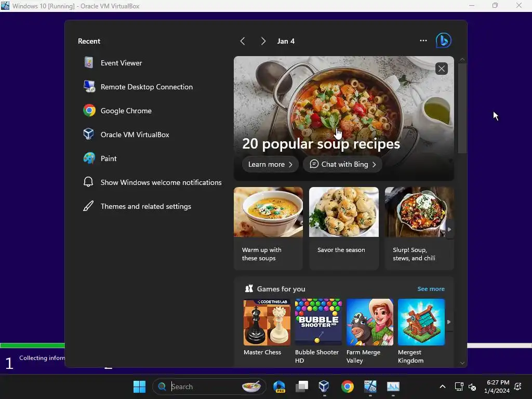
Task: Open Mergest Kingdom game
Action: click(x=421, y=331)
